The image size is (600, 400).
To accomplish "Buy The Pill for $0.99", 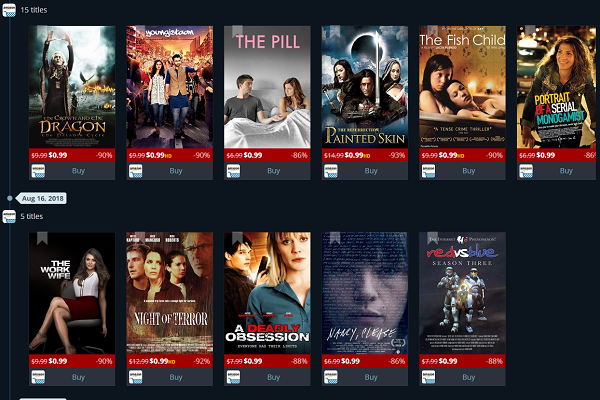I will (x=273, y=171).
